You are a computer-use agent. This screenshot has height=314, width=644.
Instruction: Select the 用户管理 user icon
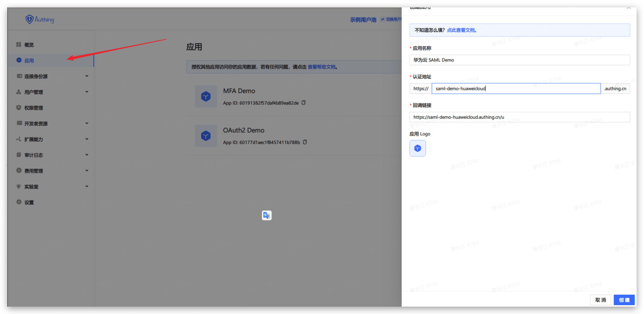(19, 92)
